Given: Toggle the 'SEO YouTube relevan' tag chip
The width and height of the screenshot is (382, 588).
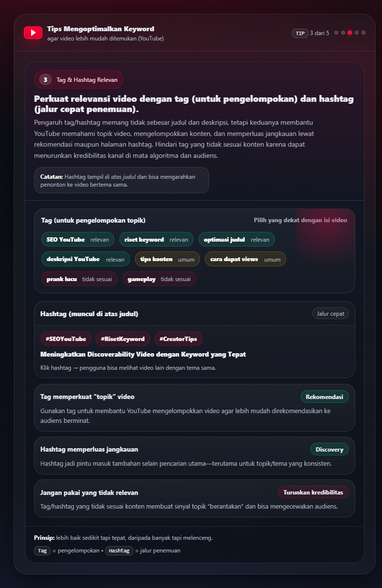Looking at the screenshot, I should tap(77, 239).
